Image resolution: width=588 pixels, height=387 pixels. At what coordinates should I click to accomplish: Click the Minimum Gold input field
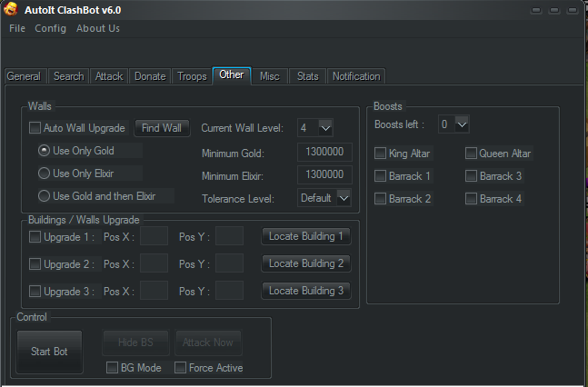coord(324,152)
